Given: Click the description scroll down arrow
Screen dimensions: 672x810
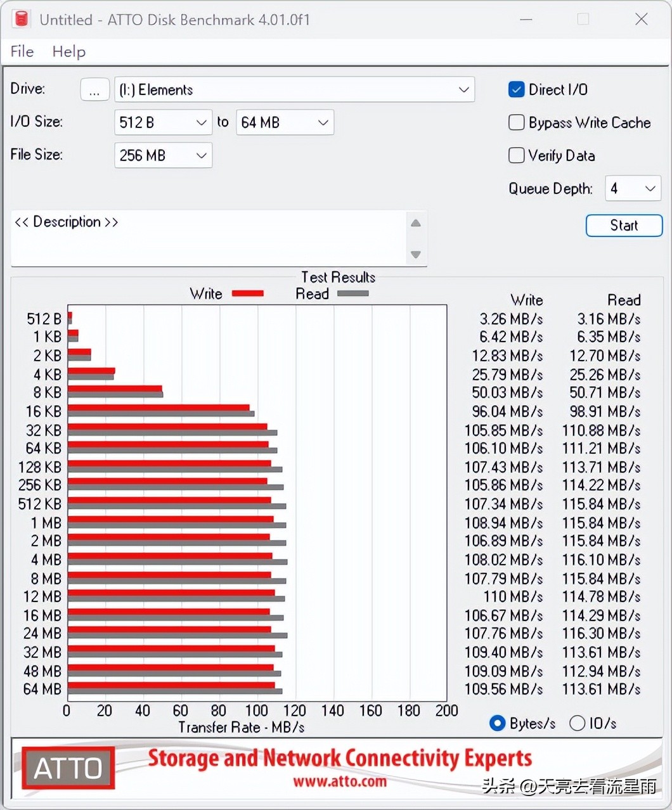Looking at the screenshot, I should (416, 255).
